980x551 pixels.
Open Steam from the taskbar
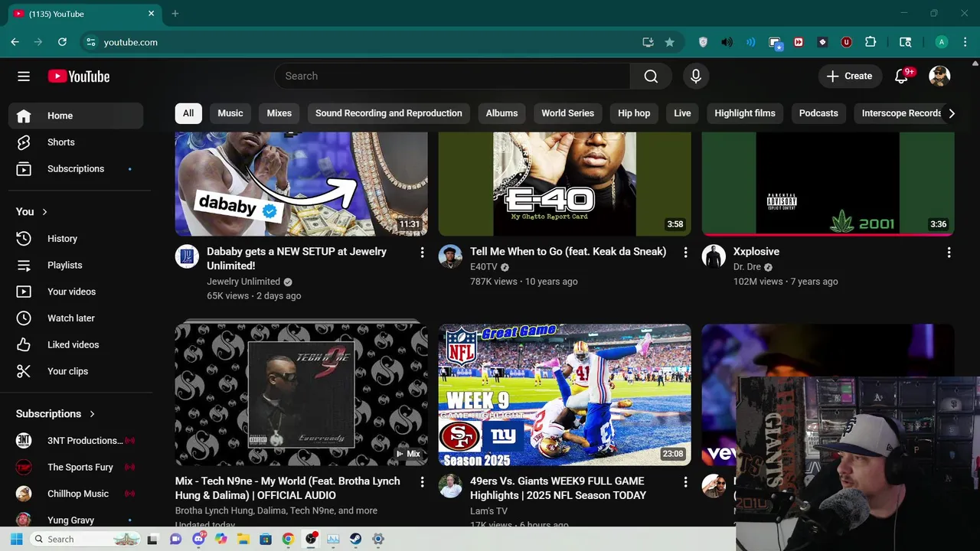pos(355,540)
